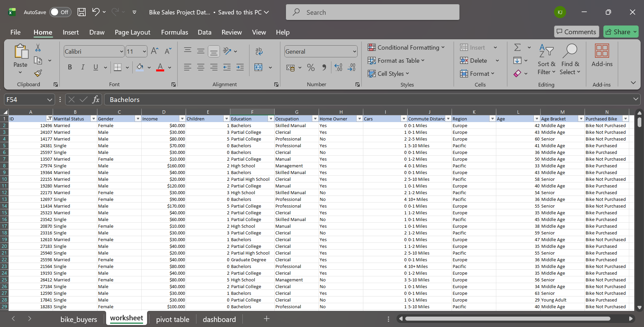Toggle underline formatting

95,67
